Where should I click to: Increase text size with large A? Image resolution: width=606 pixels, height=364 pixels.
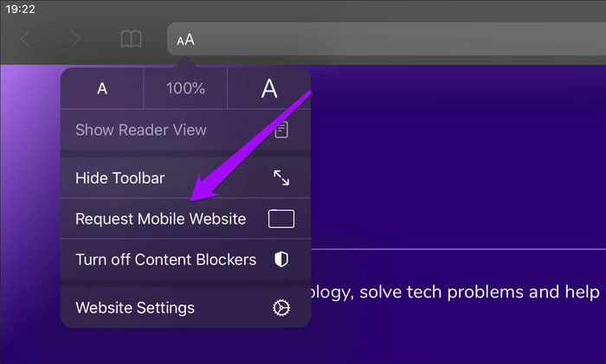coord(269,89)
